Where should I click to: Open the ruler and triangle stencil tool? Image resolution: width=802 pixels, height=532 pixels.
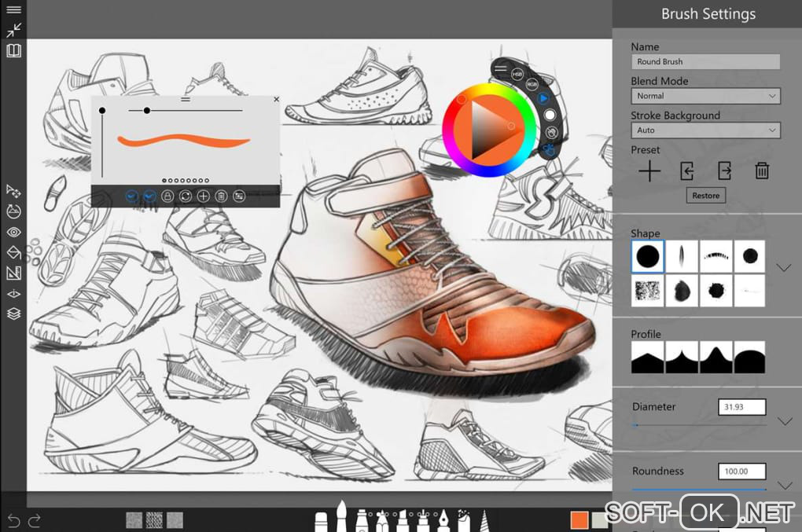pos(14,273)
